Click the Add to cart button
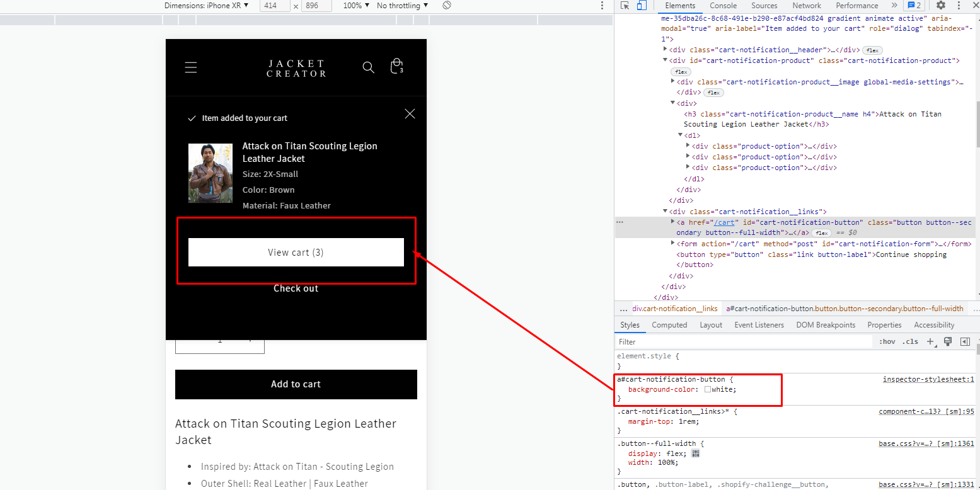The width and height of the screenshot is (980, 490). [x=296, y=384]
